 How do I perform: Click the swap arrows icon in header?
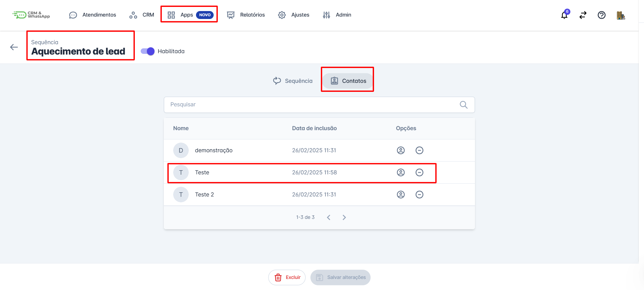pos(583,15)
